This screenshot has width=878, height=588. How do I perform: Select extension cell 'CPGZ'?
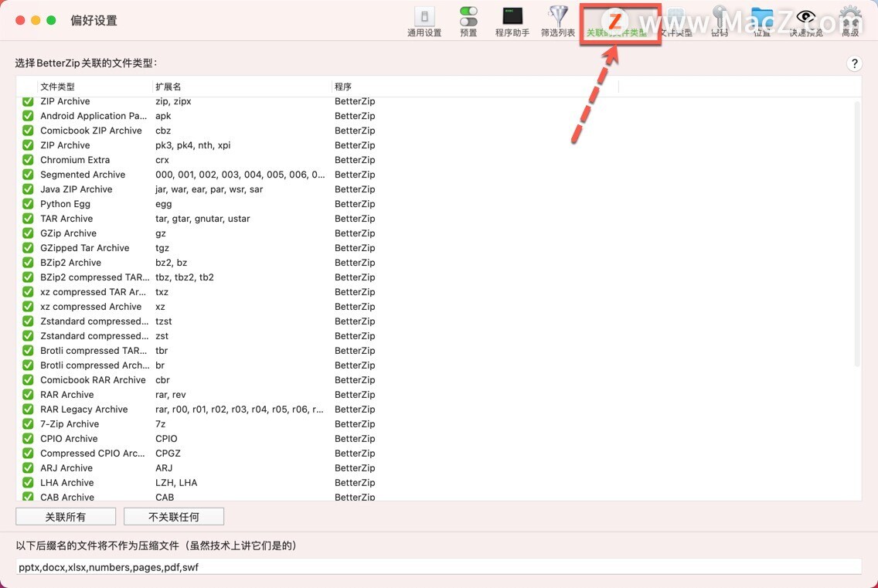coord(168,453)
